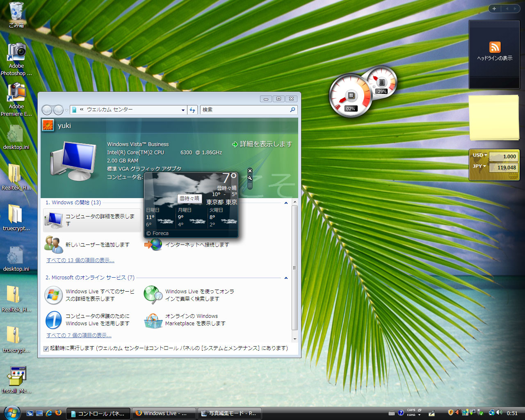Click 詳細を表示します link
Viewport: 525px width, 420px height.
coord(262,144)
